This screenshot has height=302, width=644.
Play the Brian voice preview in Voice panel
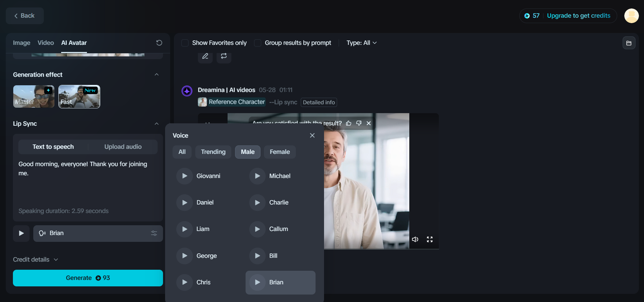tap(257, 282)
